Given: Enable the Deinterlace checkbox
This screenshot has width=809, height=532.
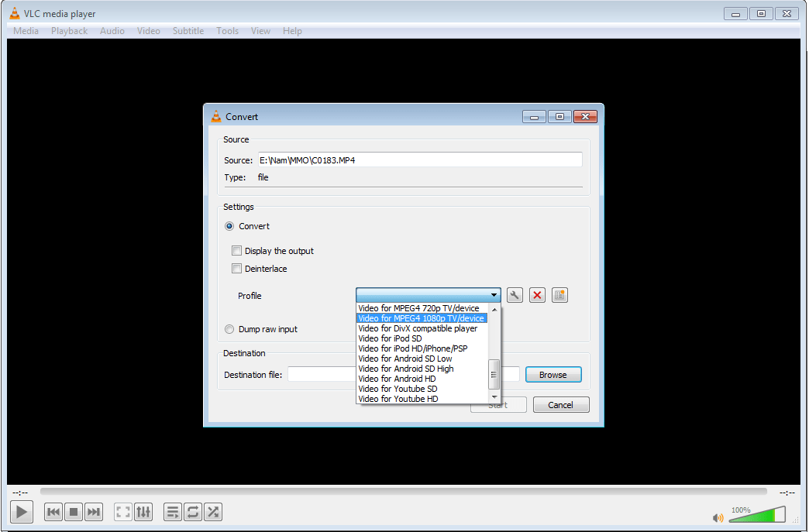Looking at the screenshot, I should (236, 269).
